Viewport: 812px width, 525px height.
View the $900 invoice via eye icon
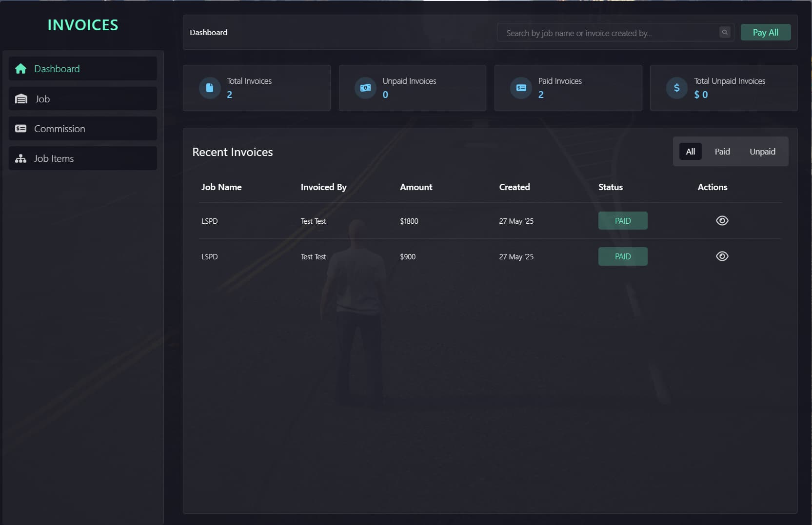(722, 256)
